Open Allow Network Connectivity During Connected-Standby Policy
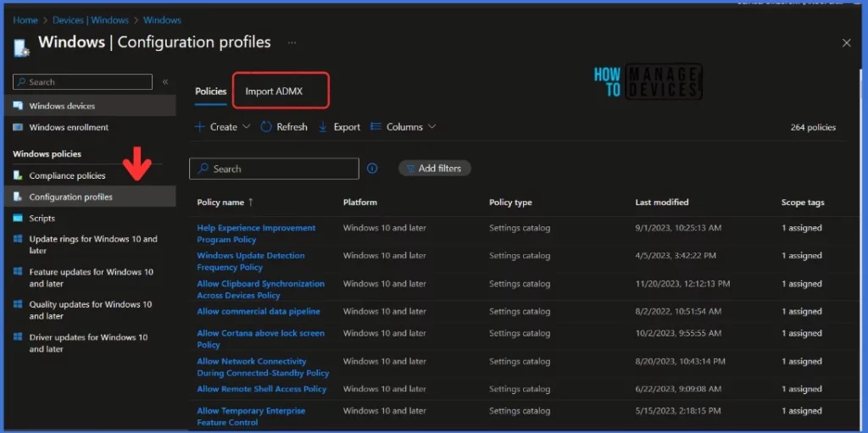 click(263, 367)
